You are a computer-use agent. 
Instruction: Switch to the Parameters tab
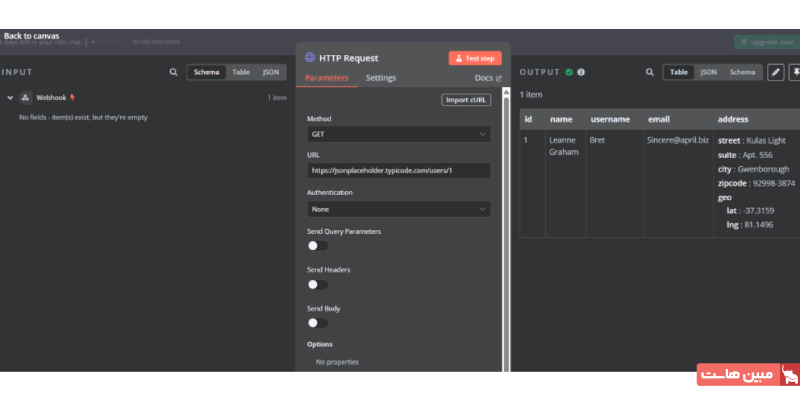point(327,78)
